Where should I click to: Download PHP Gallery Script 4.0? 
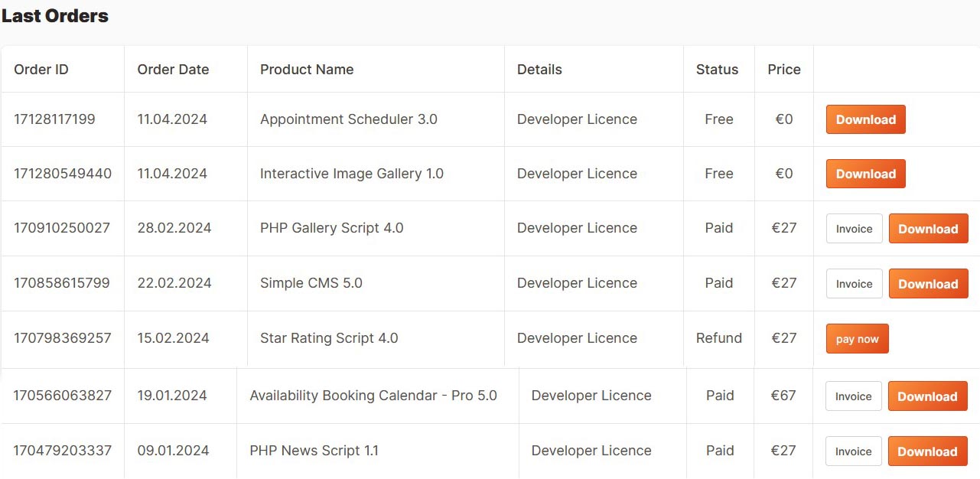point(928,229)
